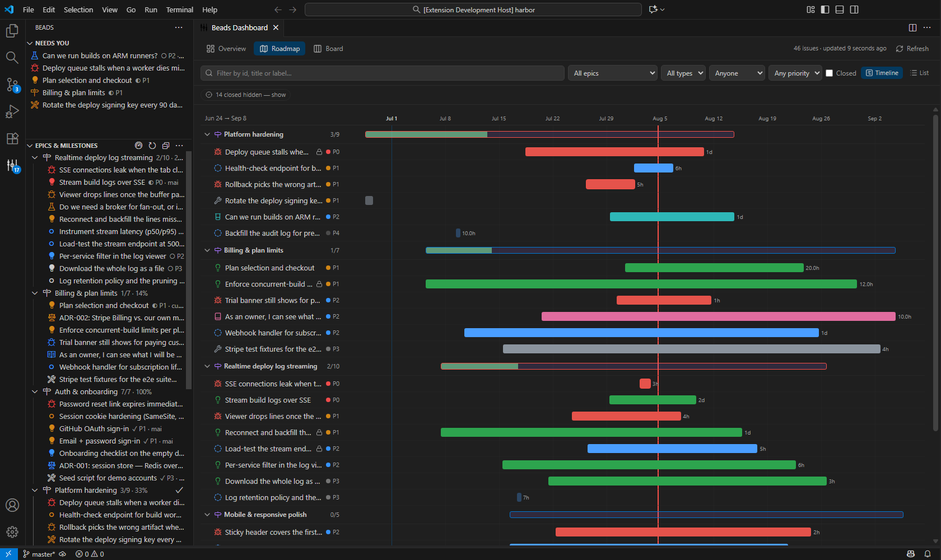Viewport: 941px width, 560px height.
Task: Open the Beads view with 17 badge
Action: point(12,165)
